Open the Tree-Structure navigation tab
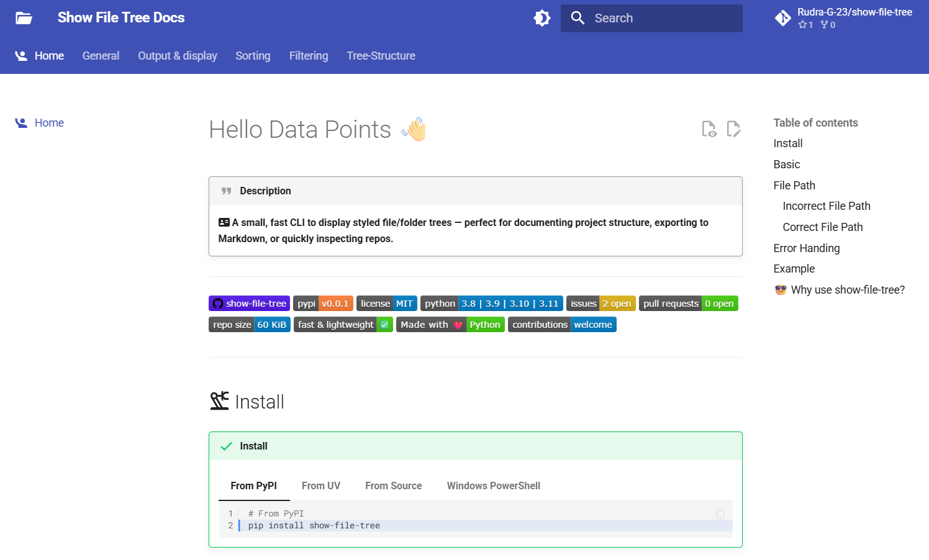Viewport: 929px width, 560px height. (x=381, y=56)
